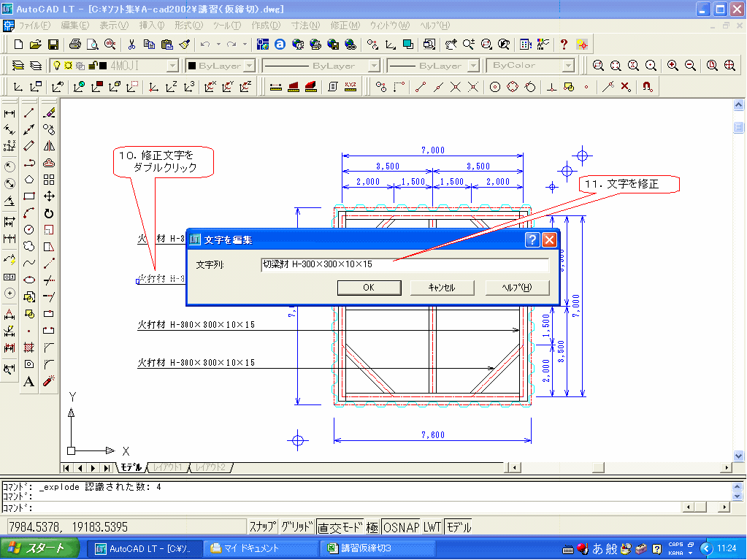Screen dimensions: 747x560
Task: Click the Undo arrow icon
Action: coord(205,45)
